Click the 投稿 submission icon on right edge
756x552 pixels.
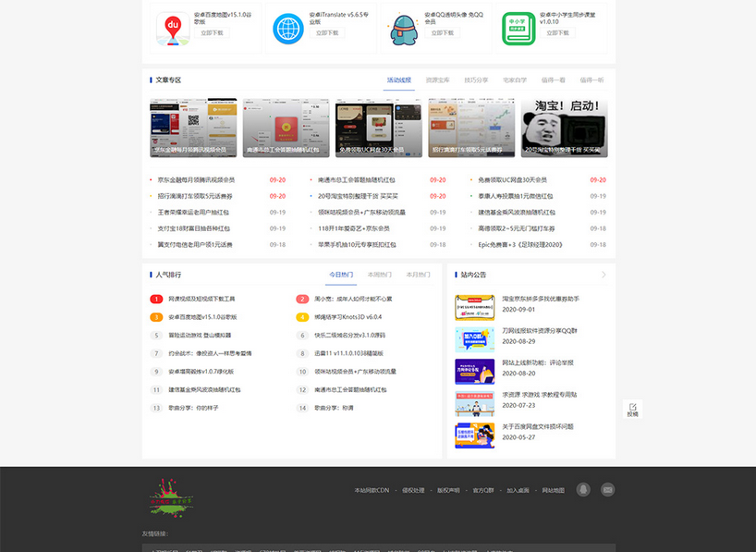pyautogui.click(x=632, y=408)
